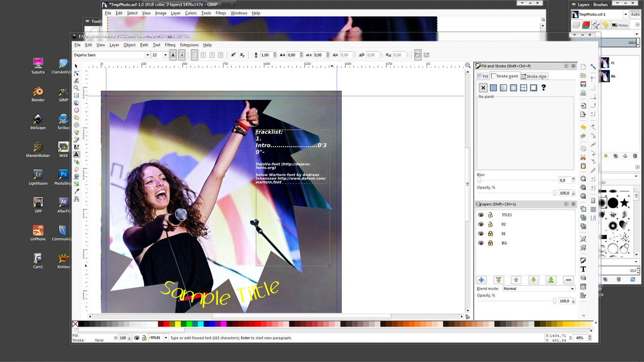Increase the zoom percent stepper
The image size is (644, 362).
pyautogui.click(x=590, y=336)
